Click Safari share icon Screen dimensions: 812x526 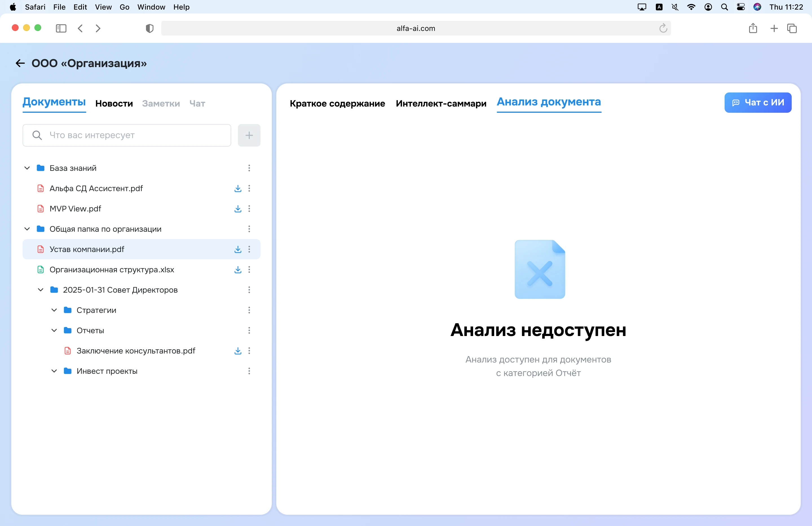[x=753, y=28]
